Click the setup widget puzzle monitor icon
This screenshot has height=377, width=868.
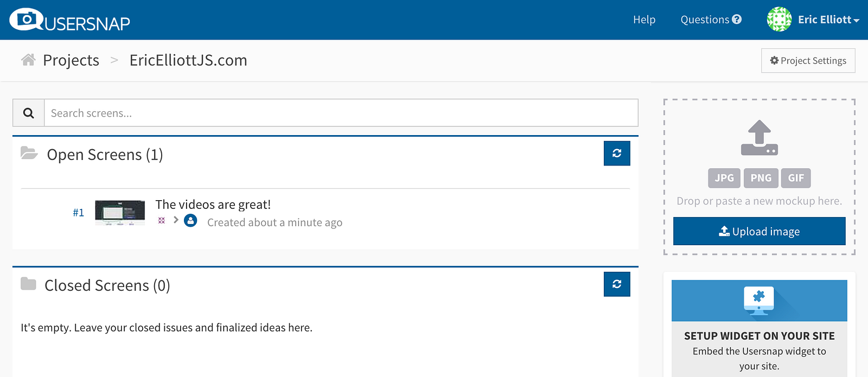click(x=759, y=300)
